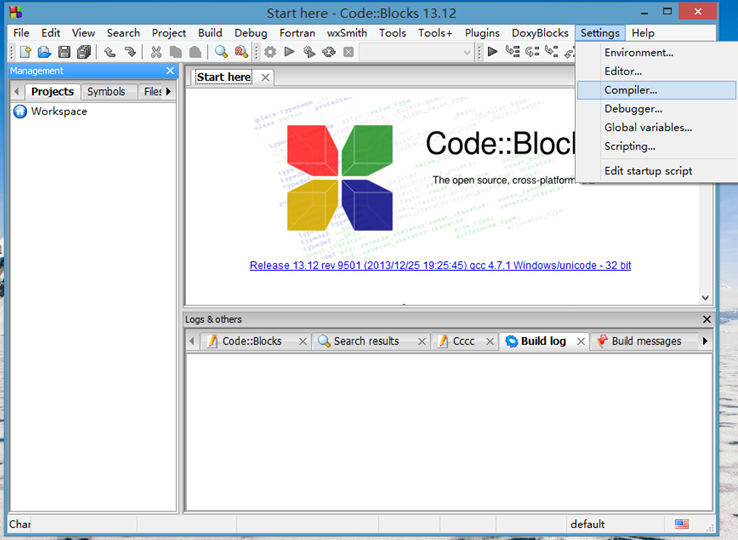Choose Edit startup script entry

pos(657,171)
